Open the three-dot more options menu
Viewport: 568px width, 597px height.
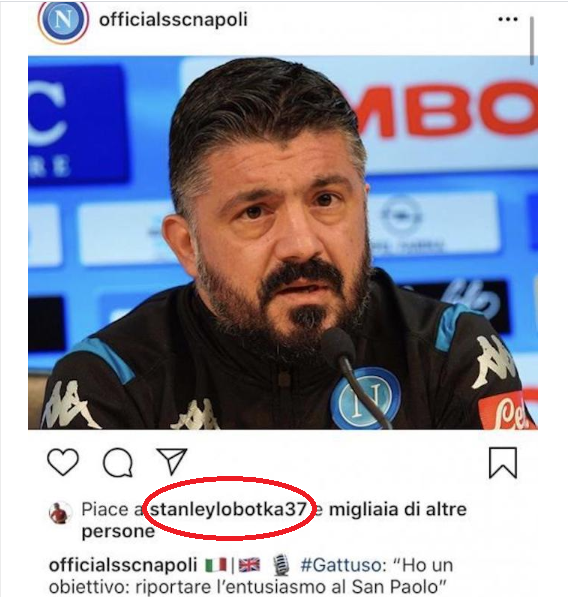pos(508,19)
